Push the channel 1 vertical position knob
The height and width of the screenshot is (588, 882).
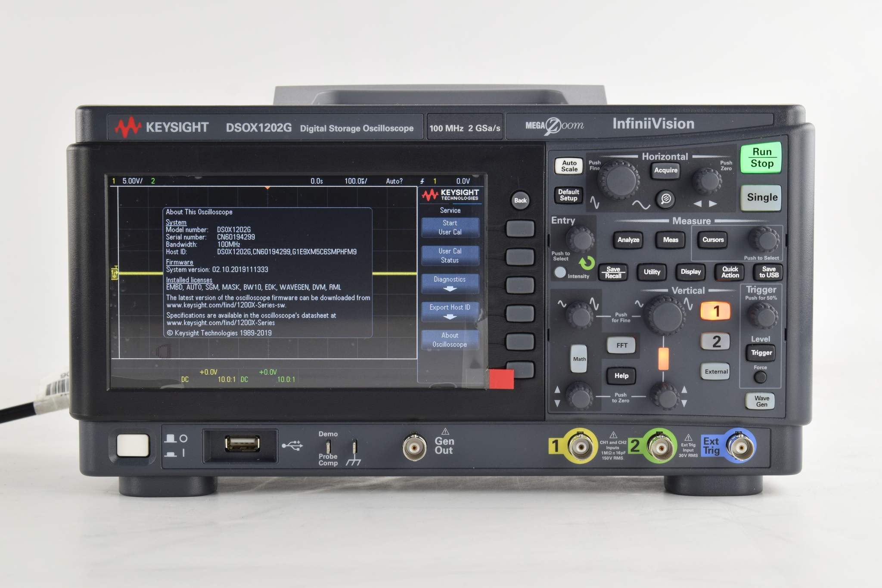pyautogui.click(x=579, y=396)
